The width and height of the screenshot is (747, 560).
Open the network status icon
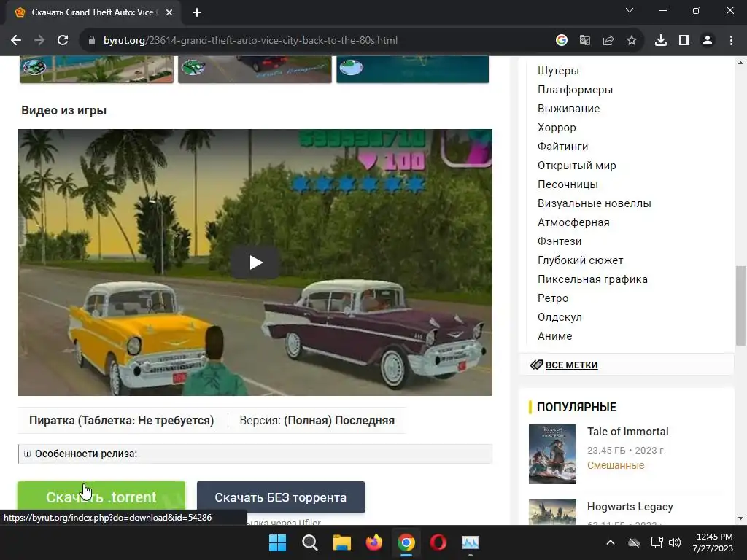657,542
